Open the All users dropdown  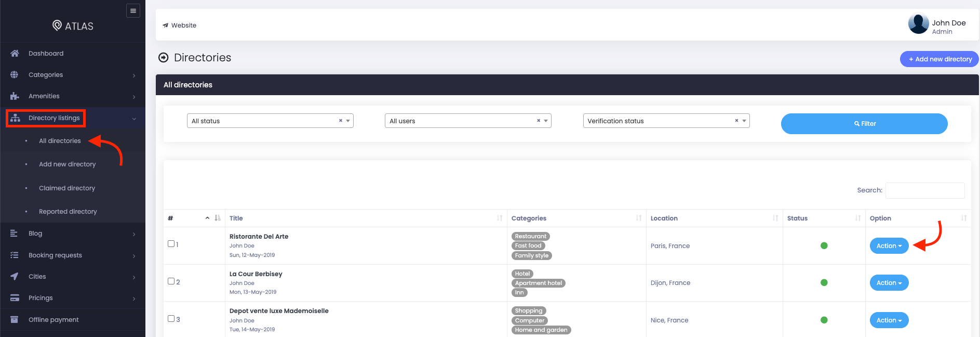tap(468, 121)
